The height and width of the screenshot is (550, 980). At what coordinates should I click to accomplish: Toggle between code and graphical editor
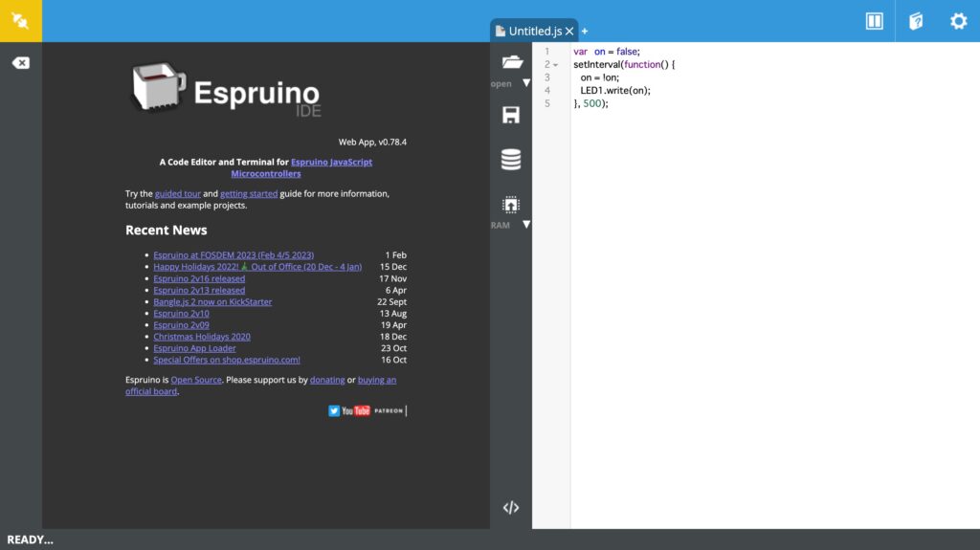(x=511, y=508)
